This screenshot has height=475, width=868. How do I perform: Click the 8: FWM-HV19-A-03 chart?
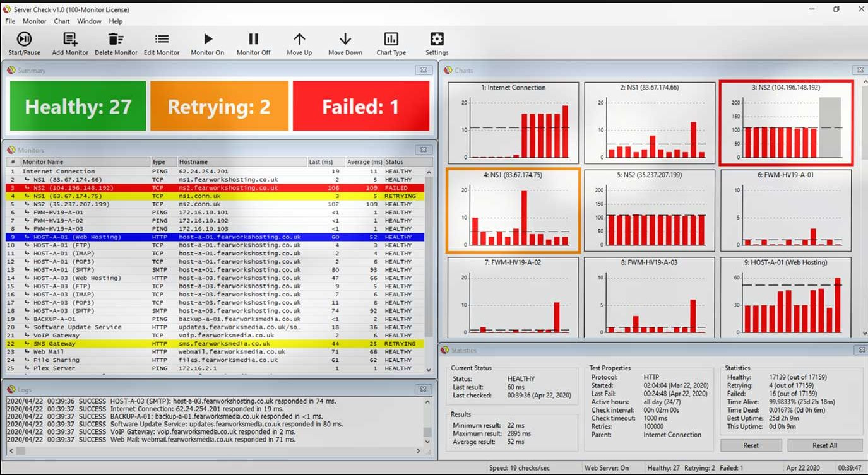(x=649, y=296)
